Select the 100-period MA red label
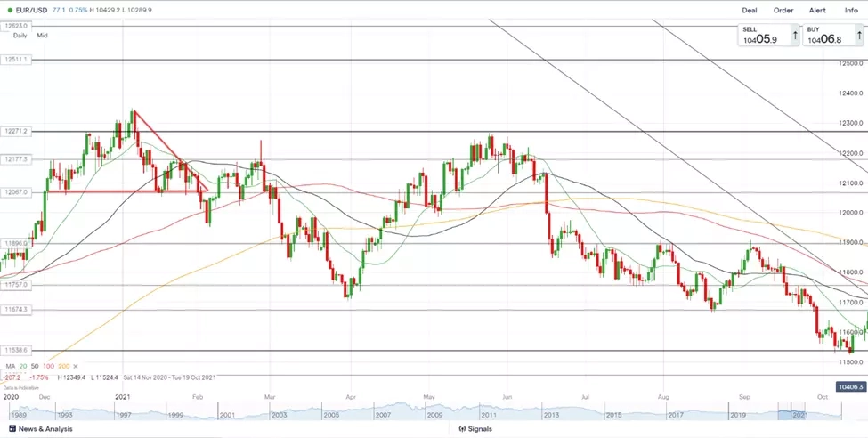Viewport: 868px width, 438px height. coord(48,366)
